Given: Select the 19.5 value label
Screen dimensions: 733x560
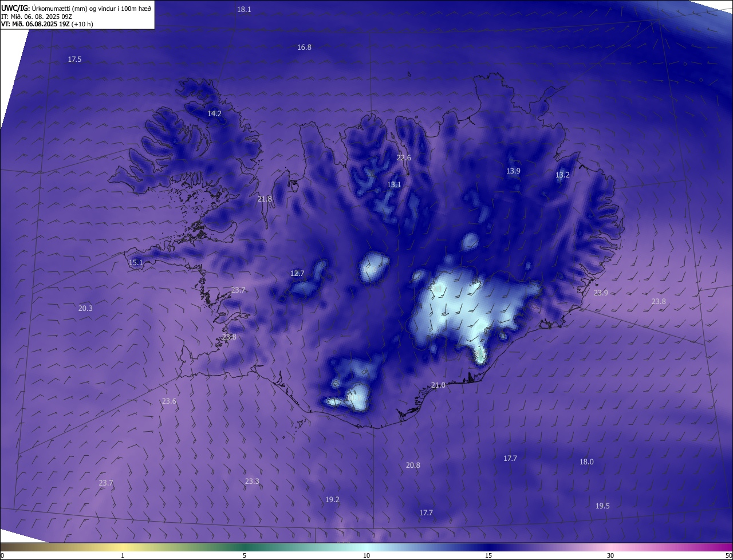Looking at the screenshot, I should (x=602, y=506).
